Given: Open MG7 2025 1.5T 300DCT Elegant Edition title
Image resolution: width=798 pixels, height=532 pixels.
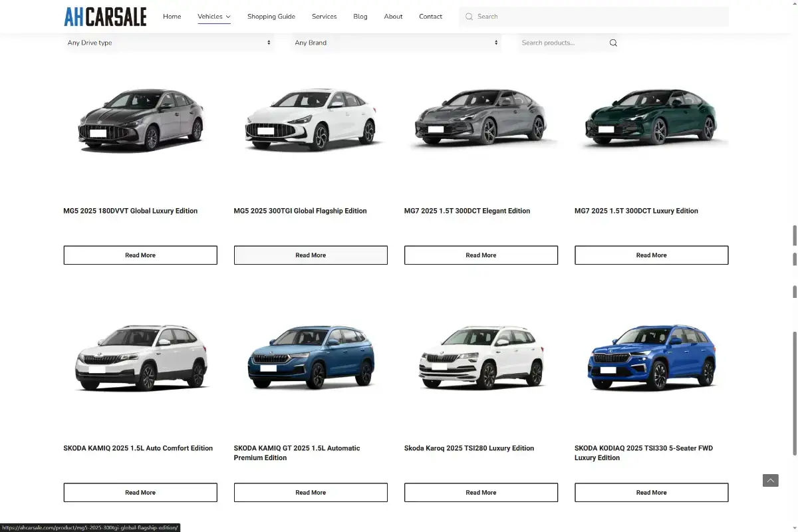Looking at the screenshot, I should (x=467, y=211).
